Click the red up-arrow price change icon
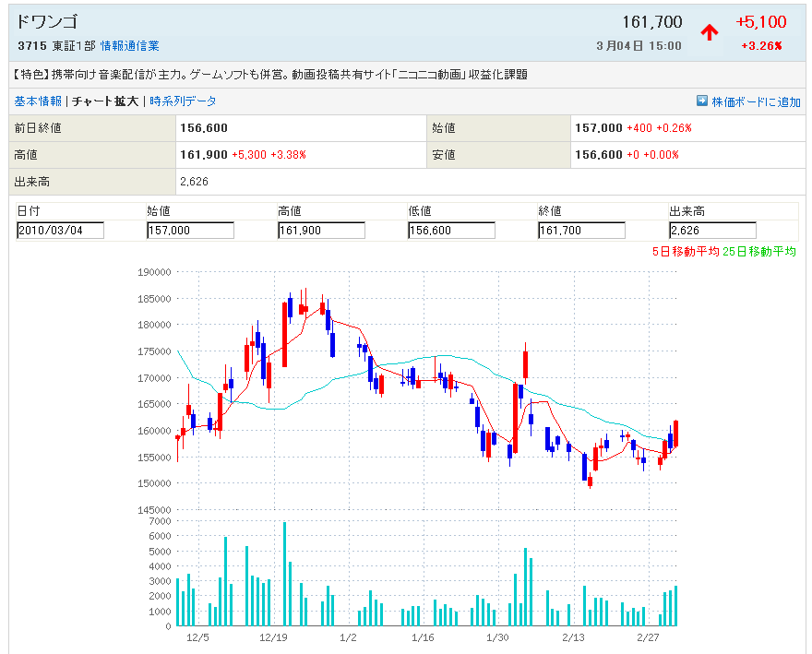Screen dimensions: 812x654 [x=710, y=32]
